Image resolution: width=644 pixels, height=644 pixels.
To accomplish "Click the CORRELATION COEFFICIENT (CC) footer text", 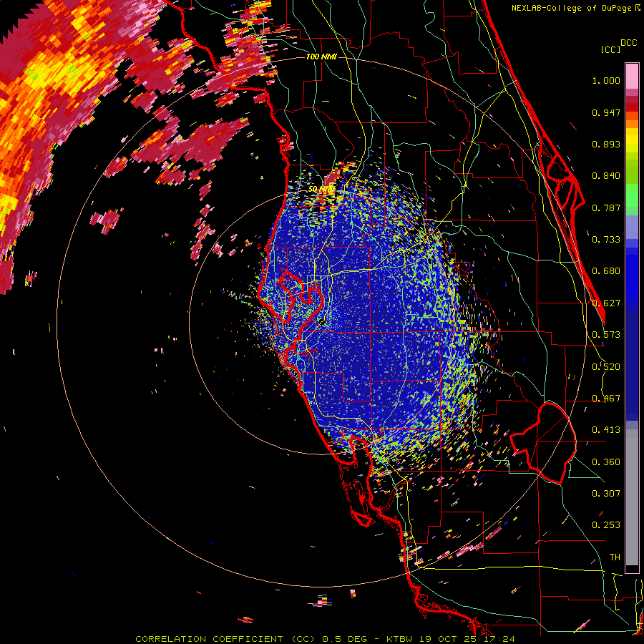I will point(225,639).
